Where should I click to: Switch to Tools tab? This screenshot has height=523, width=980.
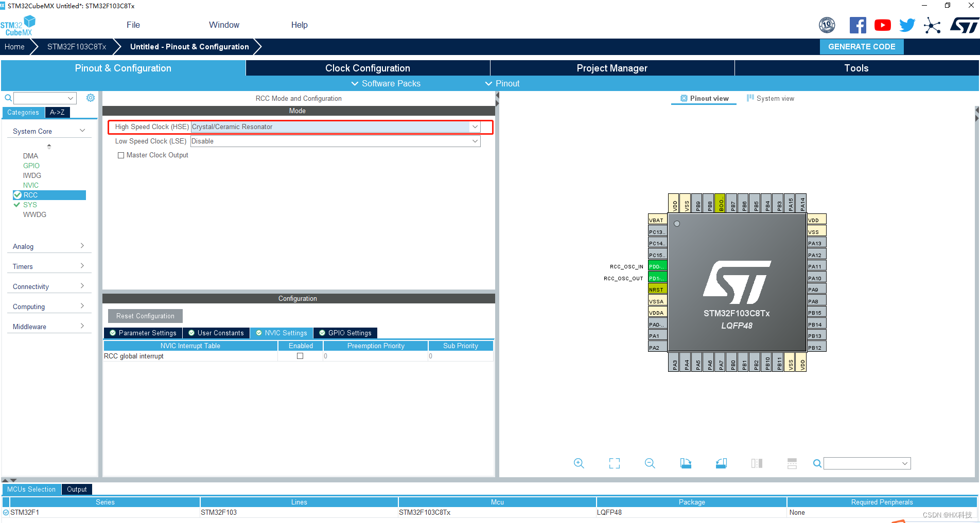coord(856,68)
